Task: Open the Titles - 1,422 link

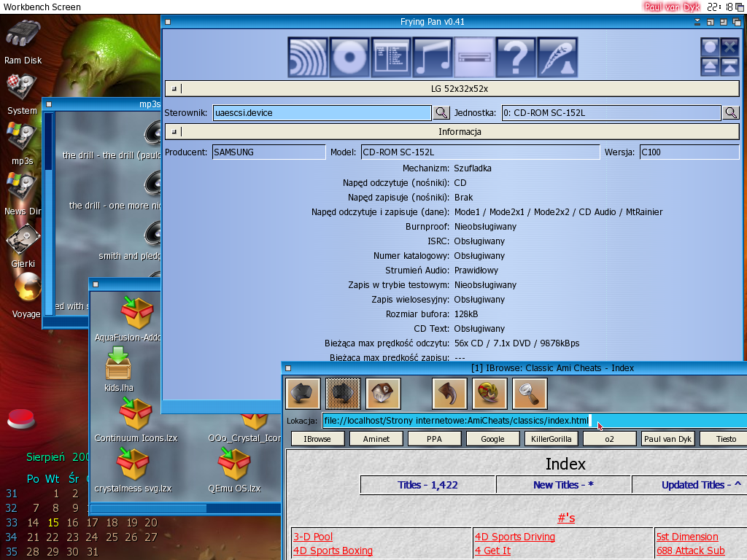Action: point(427,485)
